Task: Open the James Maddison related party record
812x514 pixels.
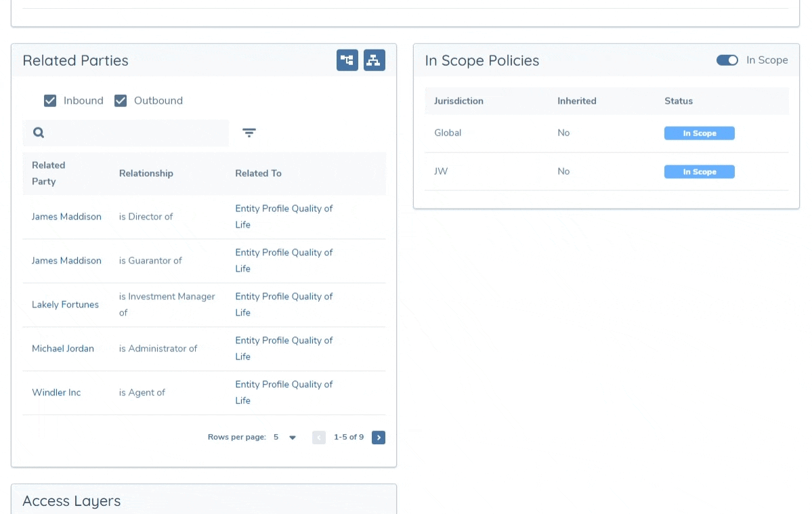Action: point(66,216)
